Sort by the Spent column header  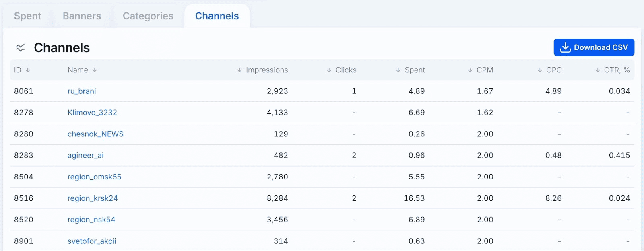410,70
